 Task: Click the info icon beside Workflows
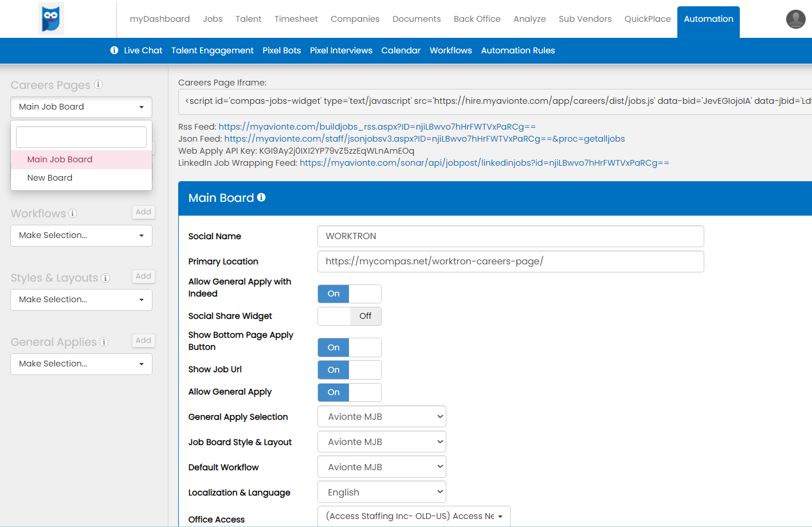pyautogui.click(x=73, y=213)
